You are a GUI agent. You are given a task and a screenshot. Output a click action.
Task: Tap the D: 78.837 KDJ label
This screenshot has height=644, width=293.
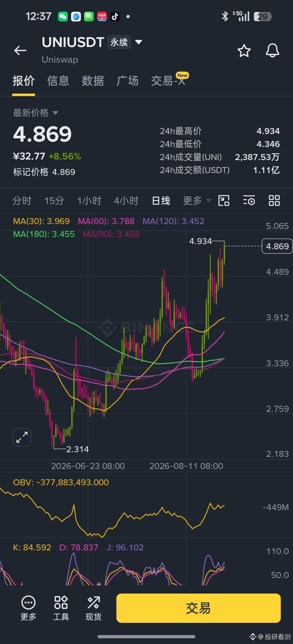pos(79,547)
